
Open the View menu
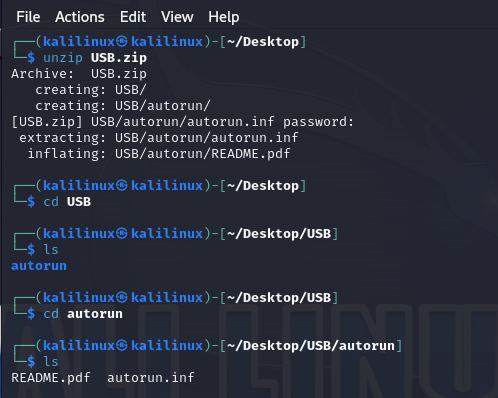(x=177, y=17)
